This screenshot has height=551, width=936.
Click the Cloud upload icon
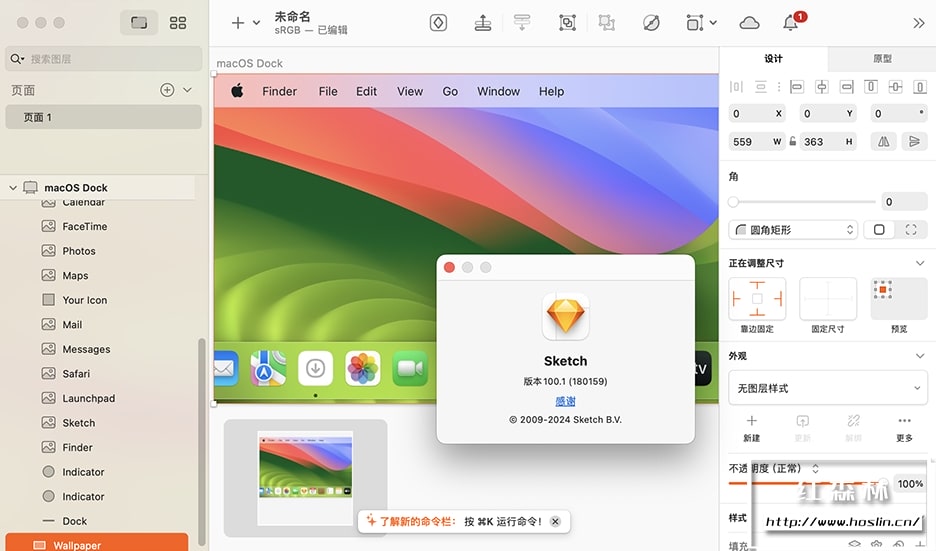749,23
